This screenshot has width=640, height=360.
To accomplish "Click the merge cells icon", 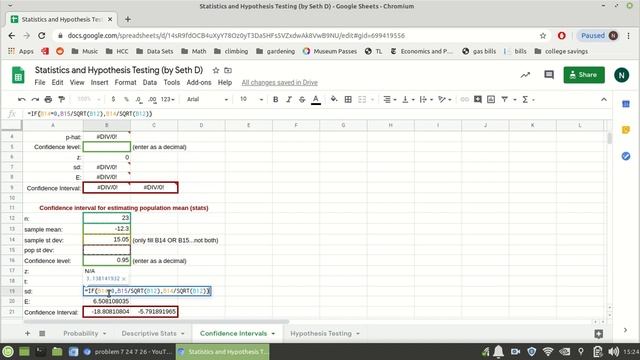I will pyautogui.click(x=362, y=99).
